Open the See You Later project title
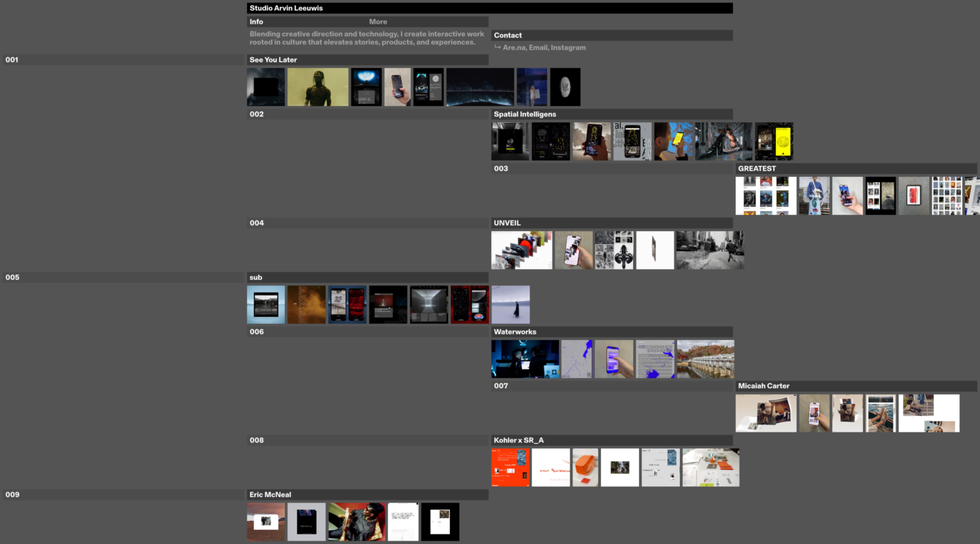980x544 pixels. (274, 60)
